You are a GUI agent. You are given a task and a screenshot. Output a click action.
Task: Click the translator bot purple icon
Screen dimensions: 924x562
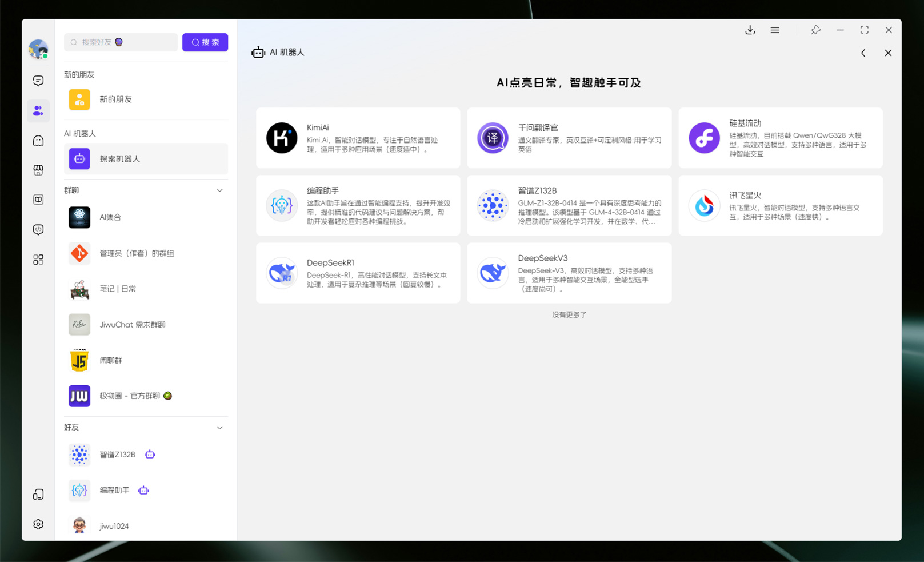[493, 138]
